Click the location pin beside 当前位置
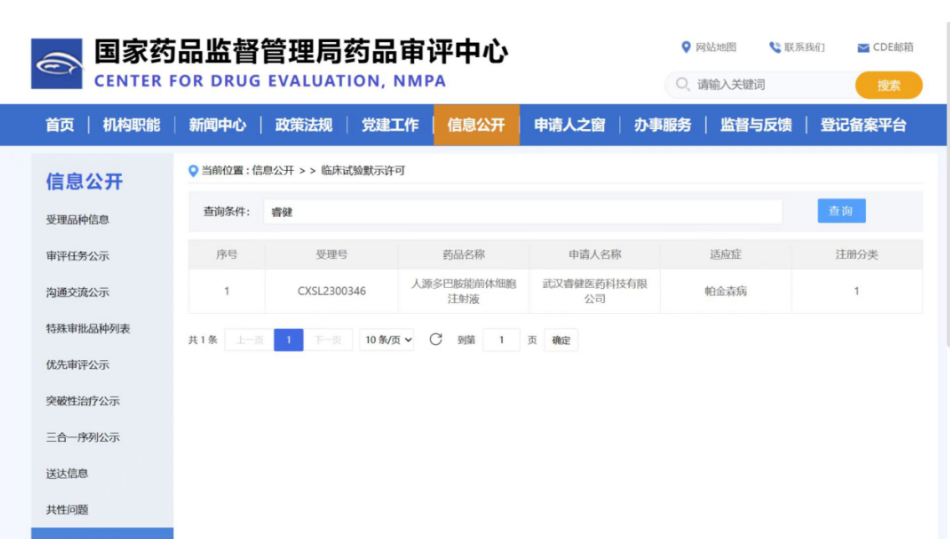 point(194,171)
